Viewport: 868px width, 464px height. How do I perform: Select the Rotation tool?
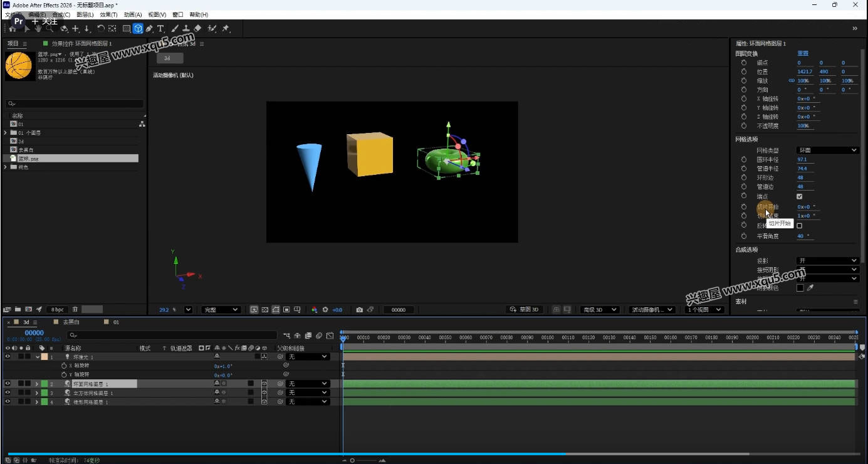coord(100,29)
